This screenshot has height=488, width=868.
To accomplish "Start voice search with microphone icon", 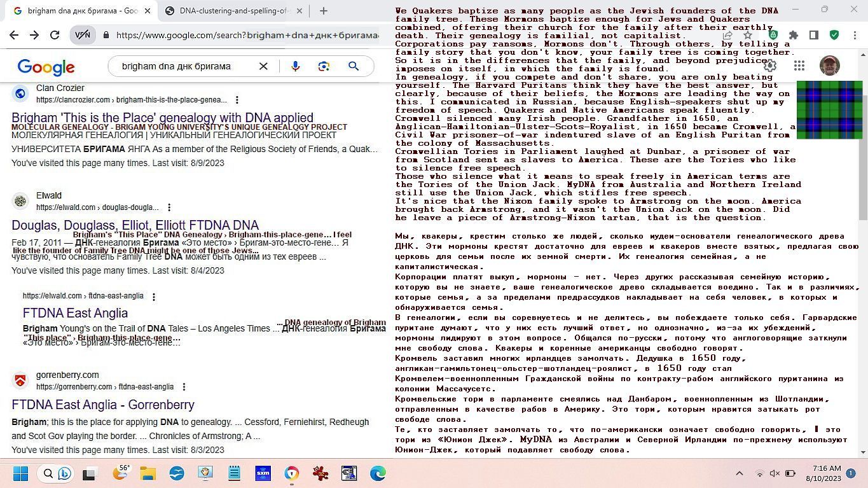I will (x=295, y=66).
